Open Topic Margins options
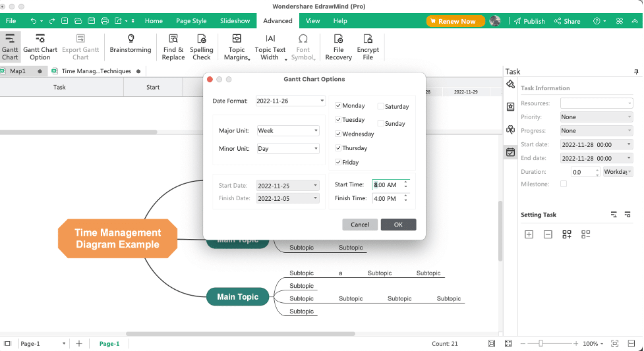The width and height of the screenshot is (644, 351). pos(237,47)
